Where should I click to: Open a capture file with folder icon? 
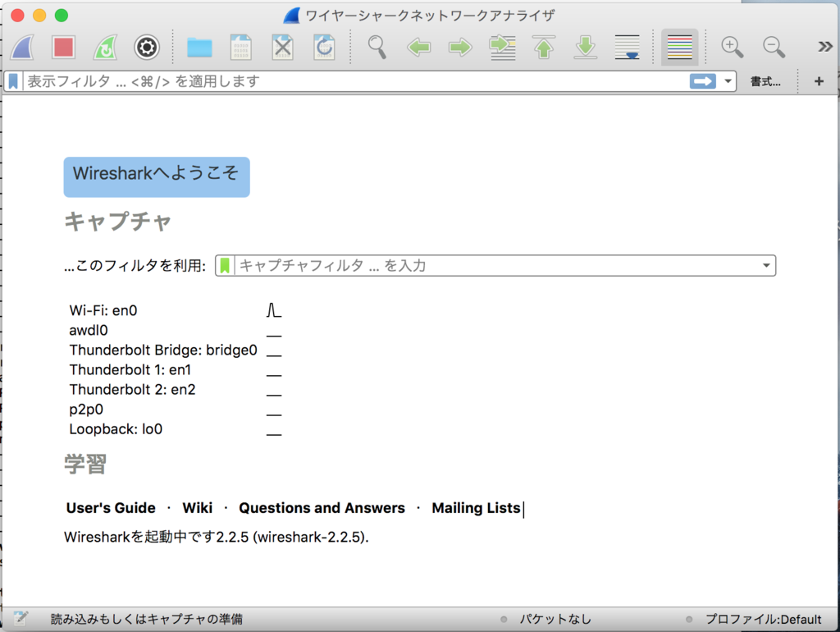point(199,48)
